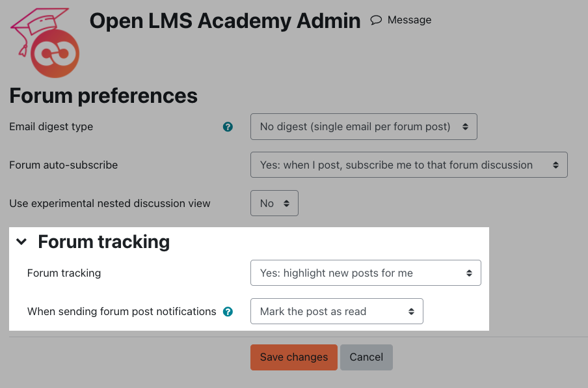Open the Forum auto-subscribe dropdown
Screen dimensions: 588x388
(x=408, y=165)
